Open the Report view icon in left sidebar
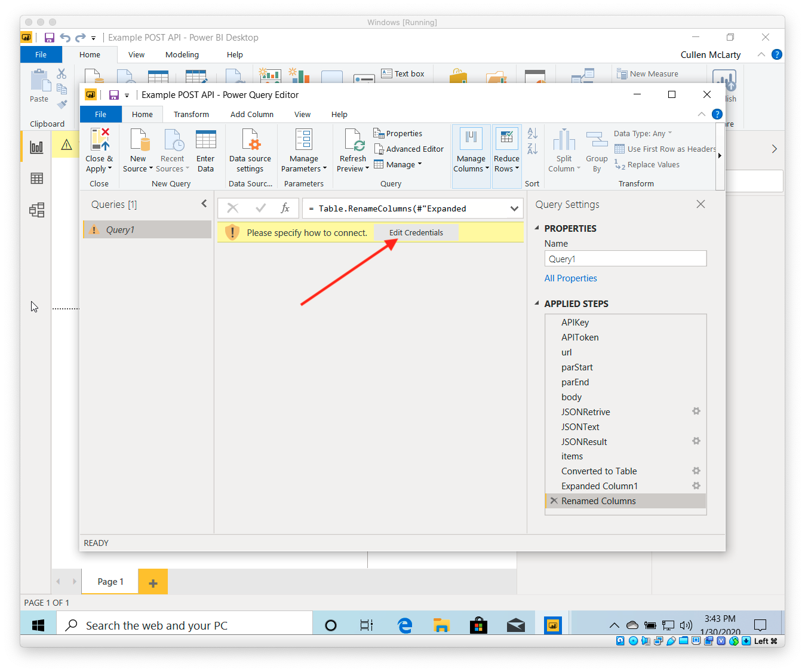This screenshot has height=672, width=805. 36,147
